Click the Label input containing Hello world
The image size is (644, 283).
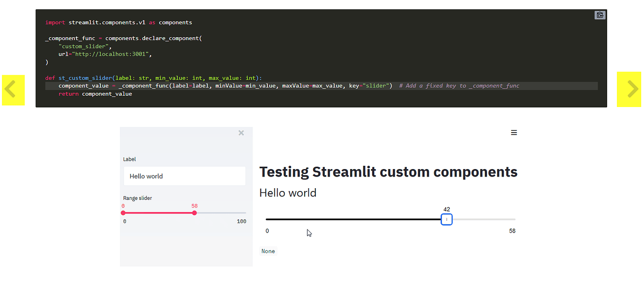(x=184, y=176)
